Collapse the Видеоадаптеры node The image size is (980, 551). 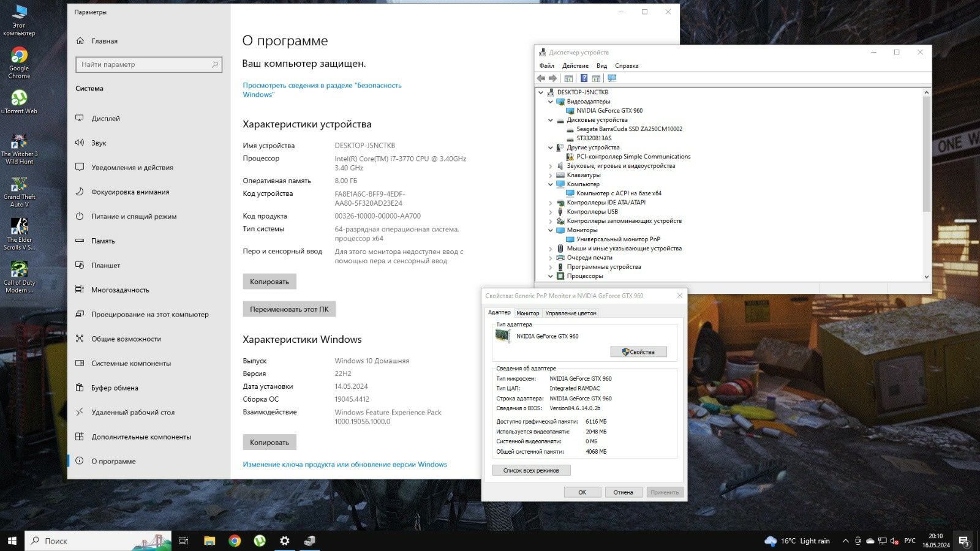(x=550, y=102)
